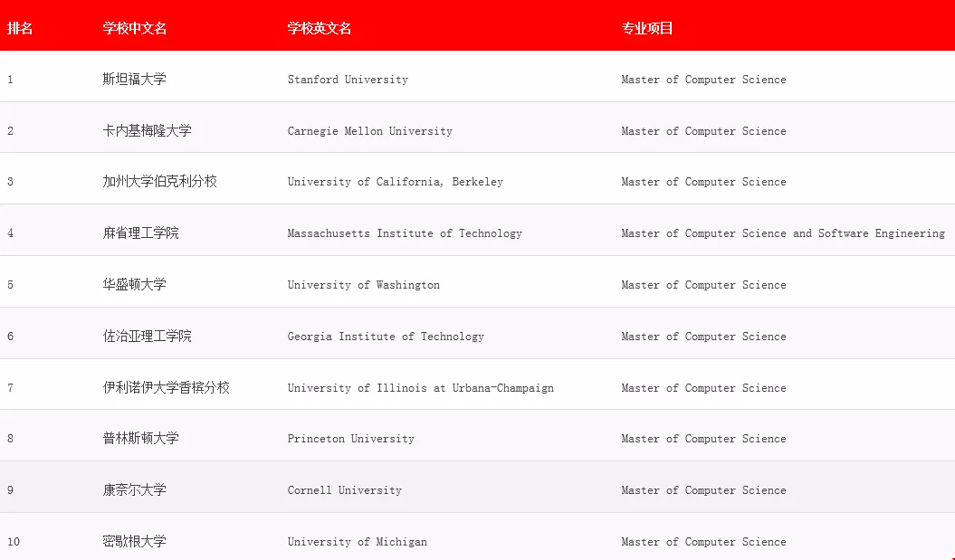
Task: Click 康奈尔大学 school name
Action: (x=135, y=490)
